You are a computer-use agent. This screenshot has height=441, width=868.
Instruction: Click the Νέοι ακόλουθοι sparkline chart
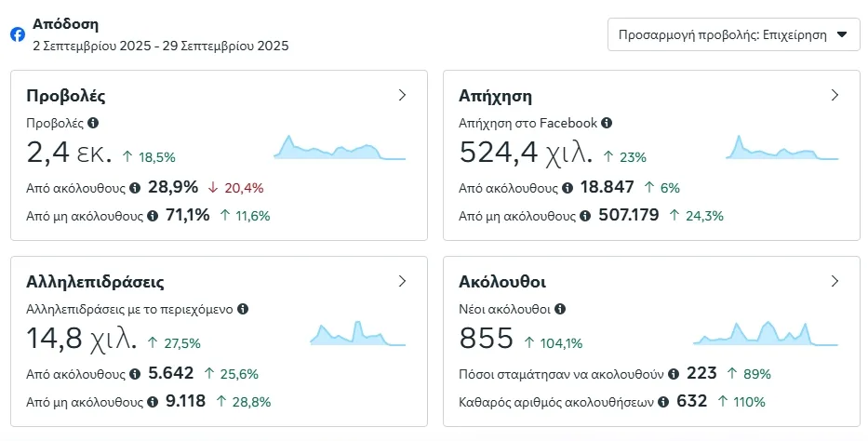click(x=766, y=333)
